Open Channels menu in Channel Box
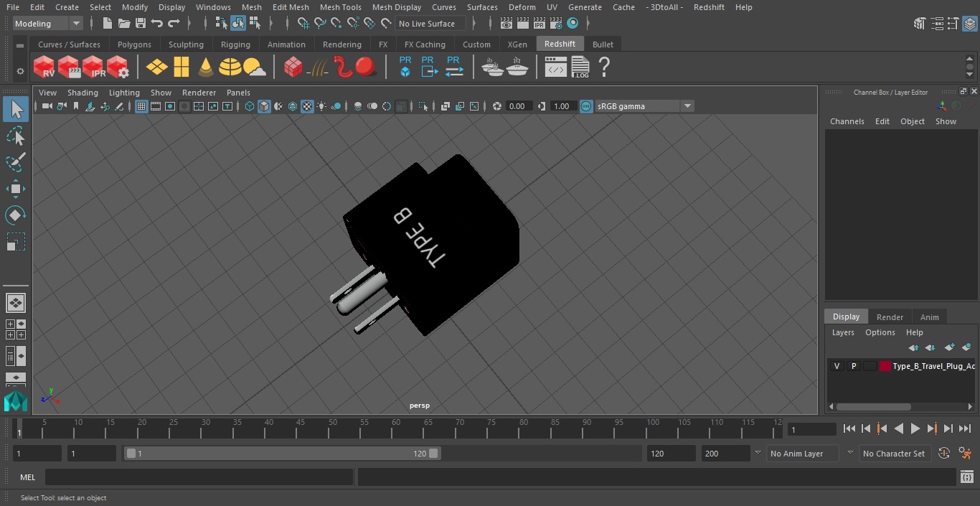980x506 pixels. [x=847, y=121]
